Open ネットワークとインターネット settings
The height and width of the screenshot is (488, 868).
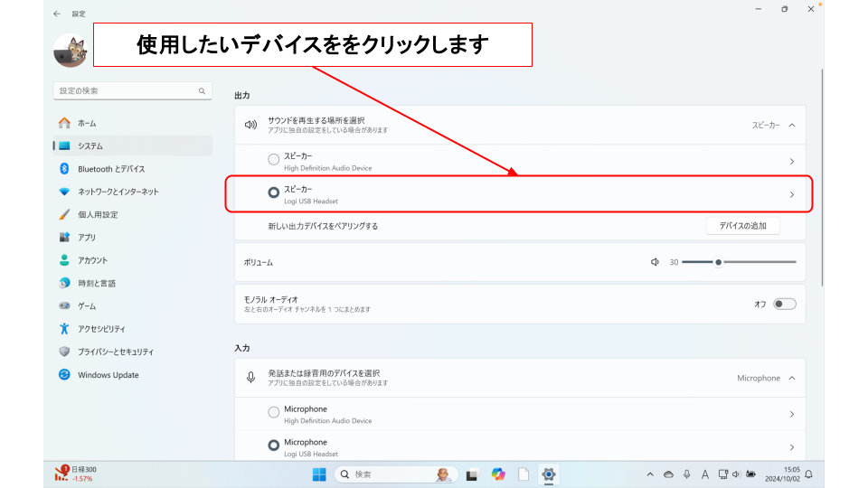118,192
